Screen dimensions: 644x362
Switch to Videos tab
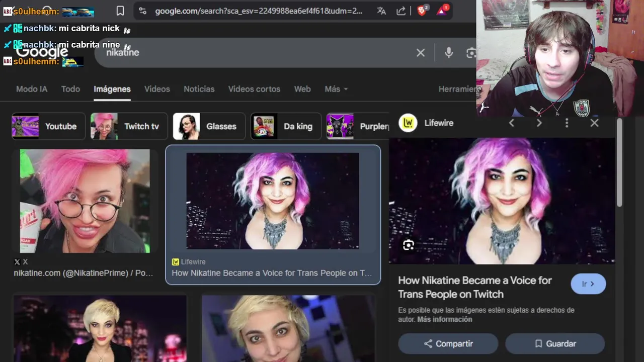point(157,89)
